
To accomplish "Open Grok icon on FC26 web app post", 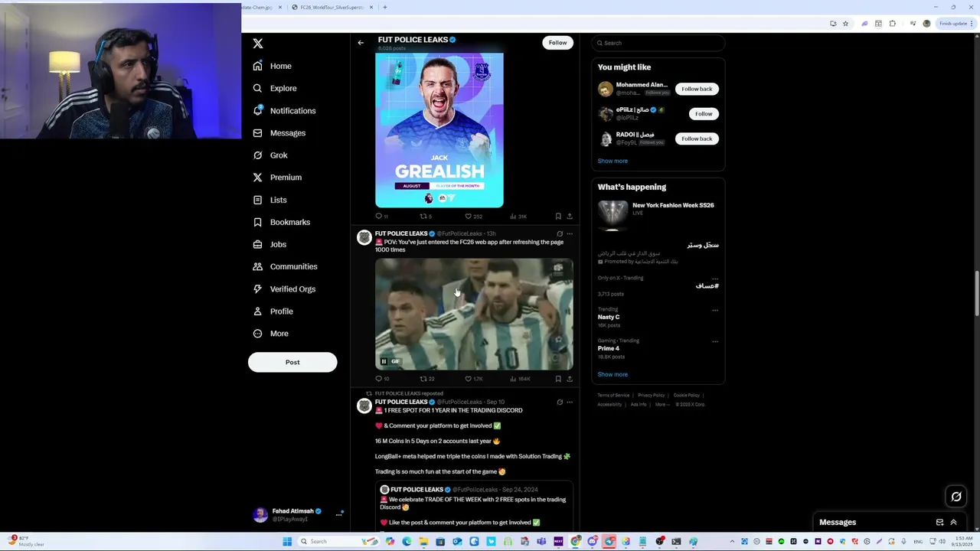I will (x=560, y=233).
